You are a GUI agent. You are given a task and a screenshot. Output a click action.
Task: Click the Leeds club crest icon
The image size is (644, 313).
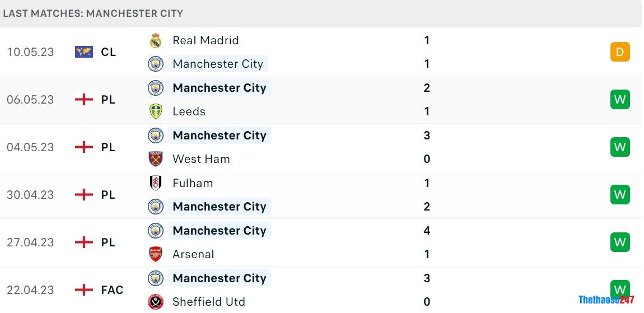[x=156, y=111]
